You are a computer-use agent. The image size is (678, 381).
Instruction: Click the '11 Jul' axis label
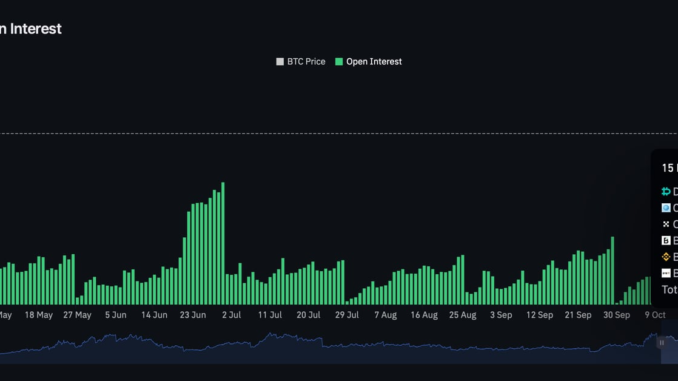270,315
